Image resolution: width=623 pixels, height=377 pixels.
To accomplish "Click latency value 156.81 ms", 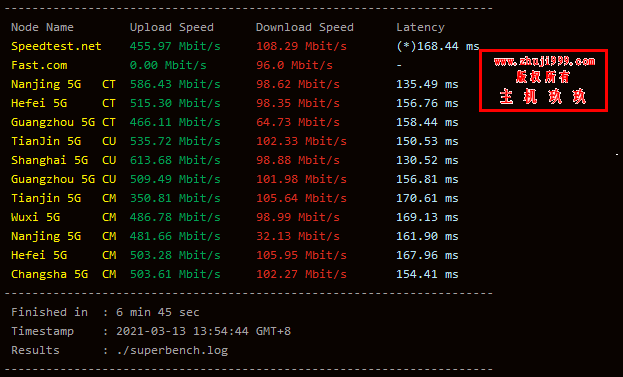I will click(427, 180).
